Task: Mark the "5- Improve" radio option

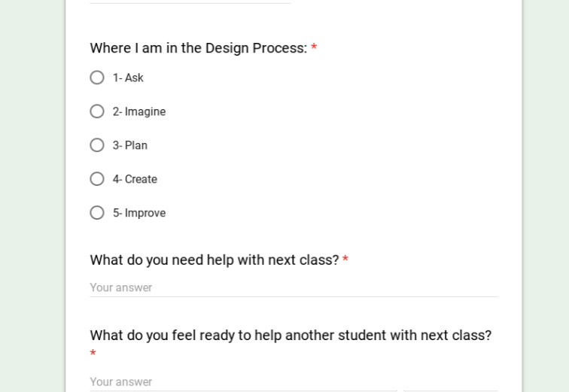Action: pos(97,213)
